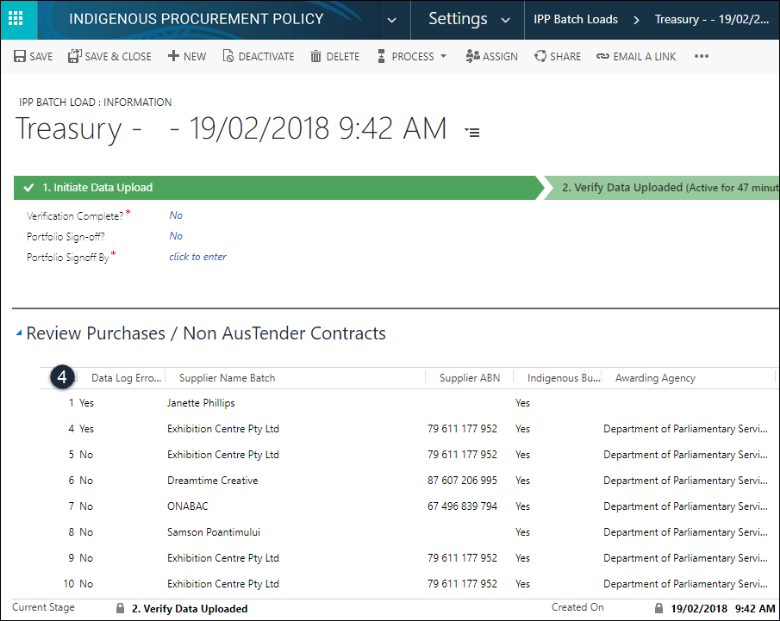Set Portfolio Sign-off value No
The height and width of the screenshot is (621, 780).
coord(176,236)
